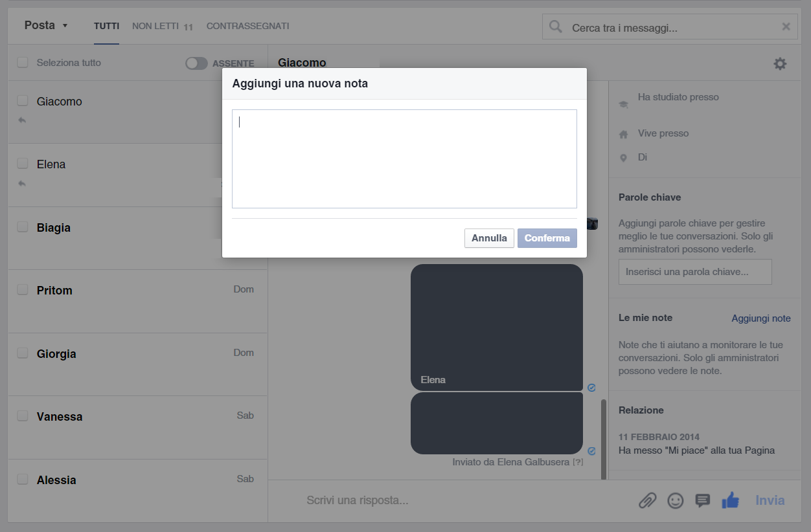
Task: Open the Posta dropdown menu
Action: pyautogui.click(x=46, y=26)
